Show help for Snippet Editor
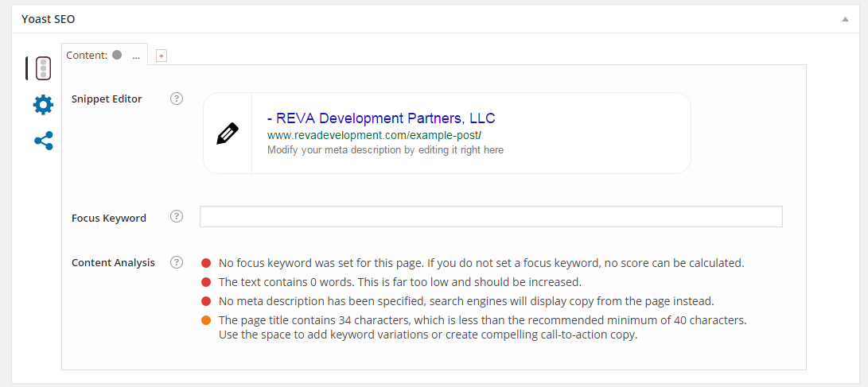 [176, 99]
